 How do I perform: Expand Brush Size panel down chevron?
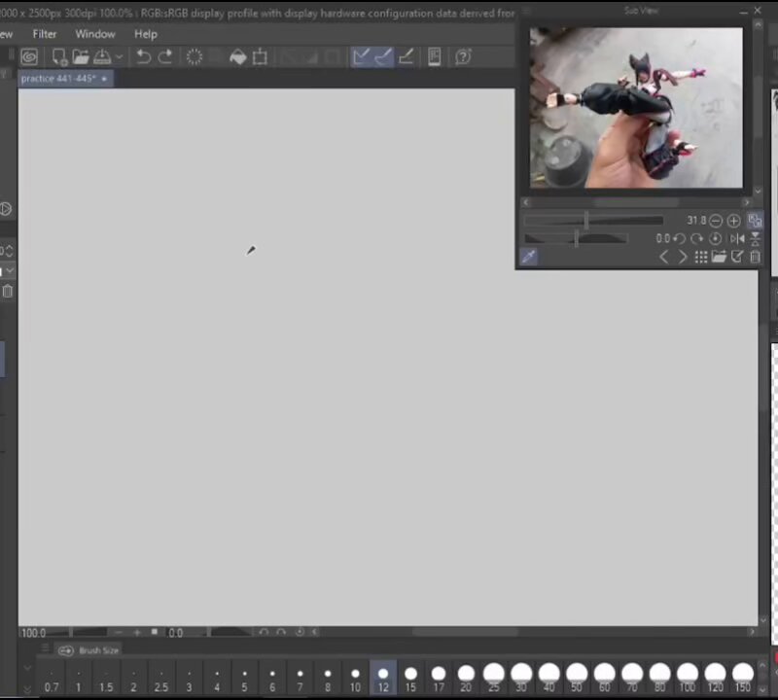(x=27, y=668)
